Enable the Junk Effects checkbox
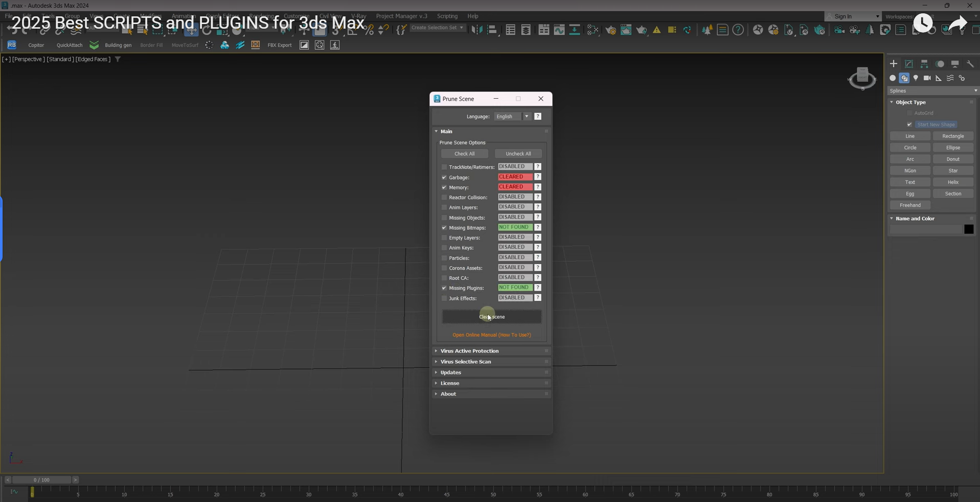The image size is (980, 502). point(444,298)
